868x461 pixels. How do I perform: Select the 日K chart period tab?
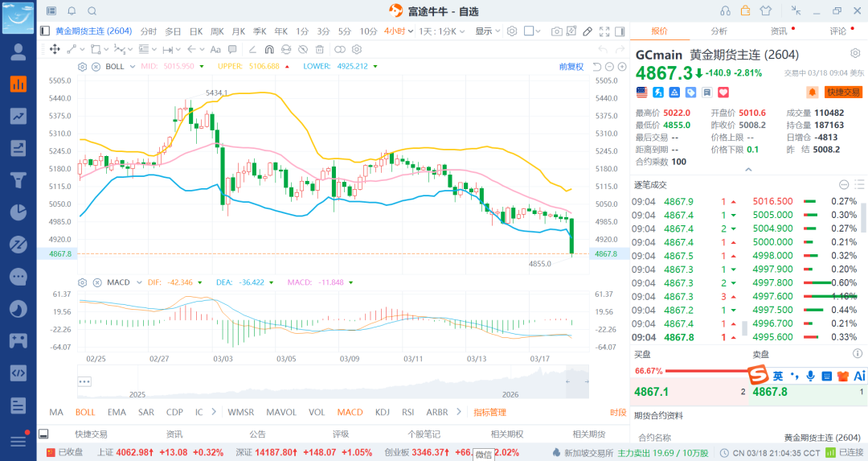point(195,31)
